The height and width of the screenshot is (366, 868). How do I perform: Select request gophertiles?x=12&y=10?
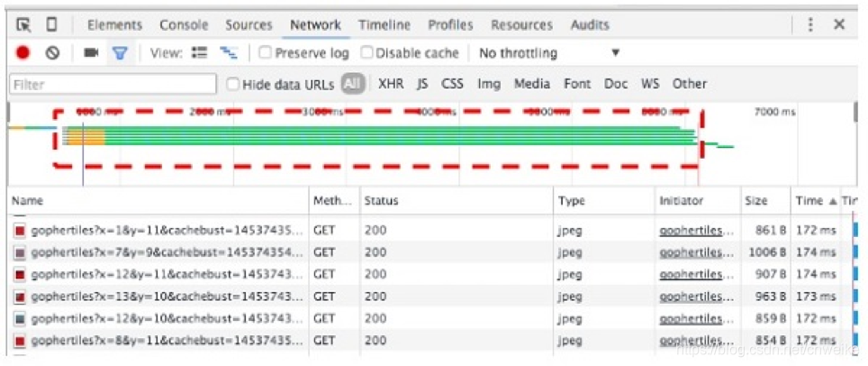pos(167,319)
